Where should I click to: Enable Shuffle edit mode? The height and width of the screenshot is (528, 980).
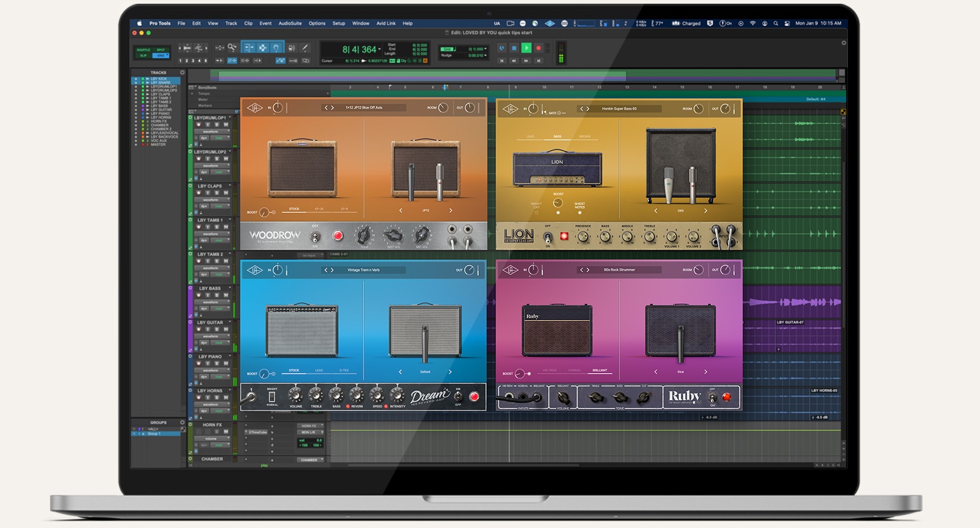pos(143,49)
